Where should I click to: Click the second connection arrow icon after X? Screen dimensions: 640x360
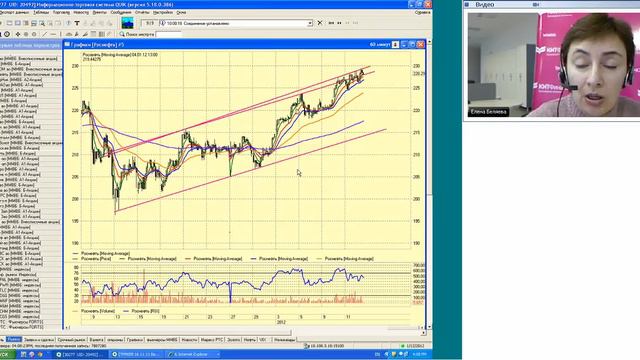[339, 23]
